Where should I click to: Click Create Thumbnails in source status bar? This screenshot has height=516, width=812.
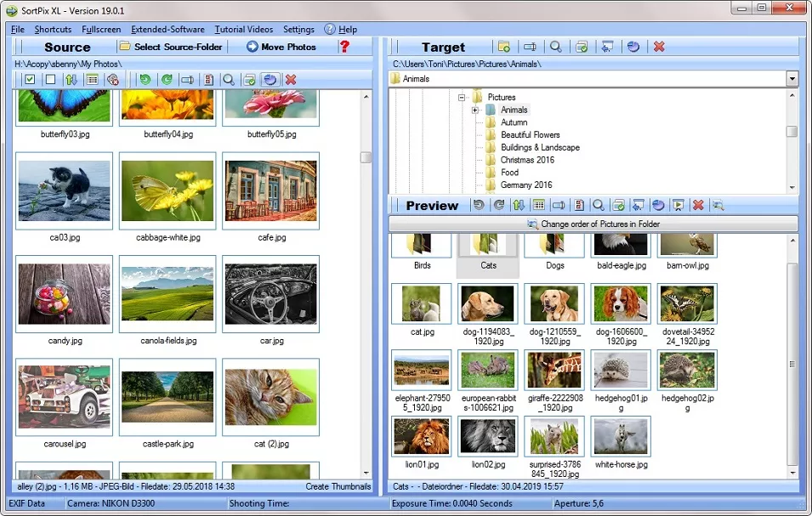tap(338, 486)
